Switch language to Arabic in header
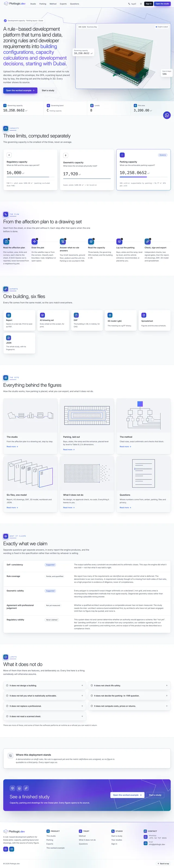This screenshot has width=174, height=868. 132,4
